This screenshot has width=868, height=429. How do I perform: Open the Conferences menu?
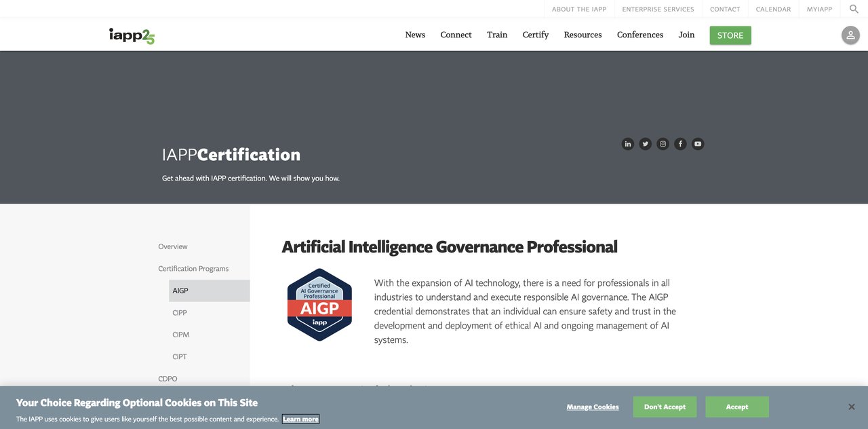(x=640, y=35)
